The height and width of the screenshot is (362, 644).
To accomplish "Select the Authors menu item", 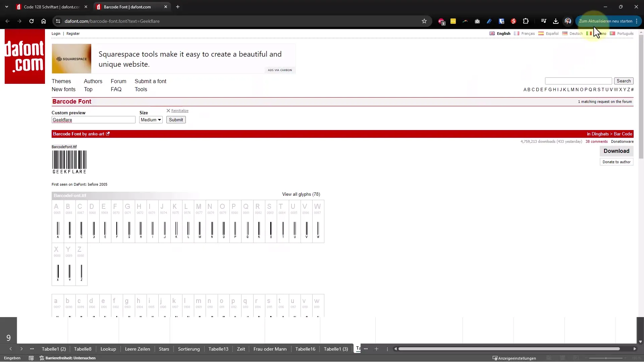I will pyautogui.click(x=93, y=81).
